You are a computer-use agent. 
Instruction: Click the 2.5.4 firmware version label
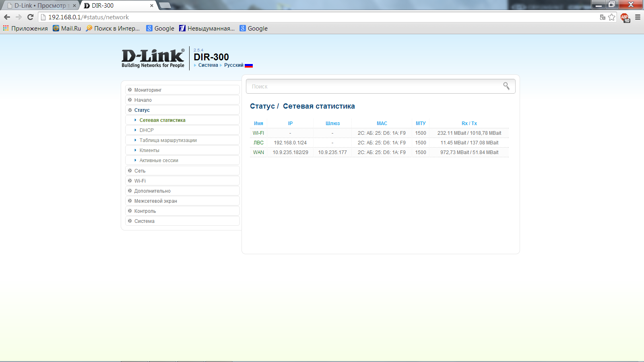(198, 50)
